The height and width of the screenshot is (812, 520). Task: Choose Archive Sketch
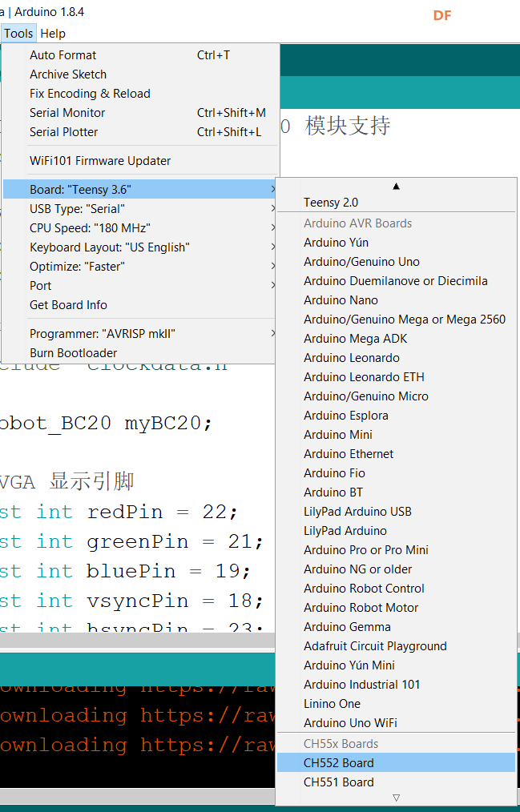tap(140, 74)
